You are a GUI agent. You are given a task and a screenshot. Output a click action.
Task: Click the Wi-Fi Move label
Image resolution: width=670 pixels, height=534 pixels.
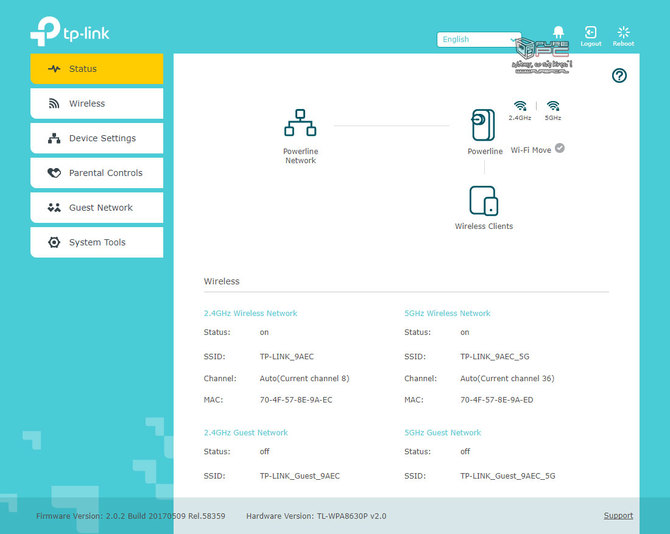(x=531, y=150)
